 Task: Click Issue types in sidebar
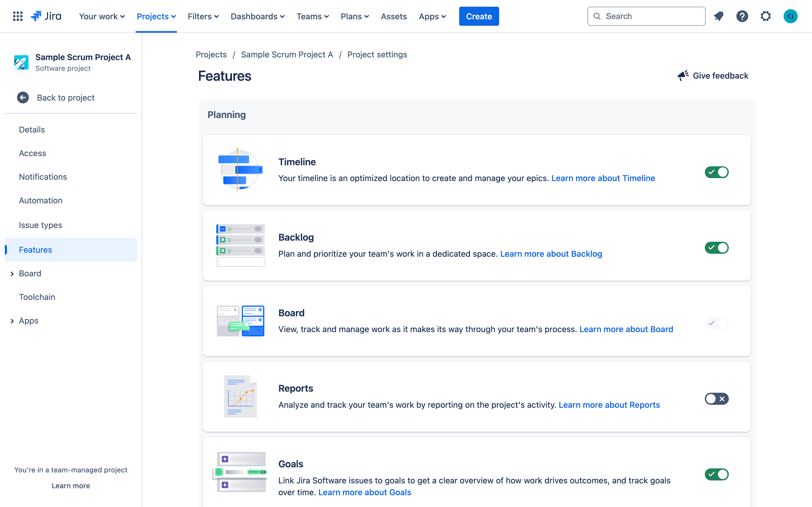point(41,224)
